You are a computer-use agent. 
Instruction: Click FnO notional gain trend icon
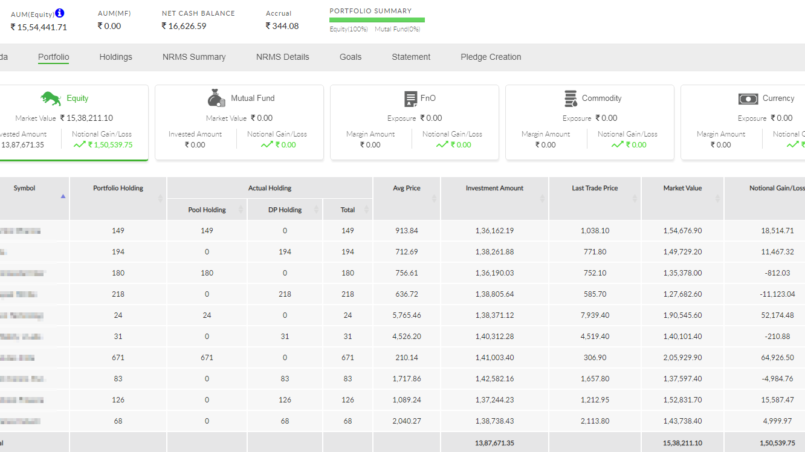[x=442, y=145]
